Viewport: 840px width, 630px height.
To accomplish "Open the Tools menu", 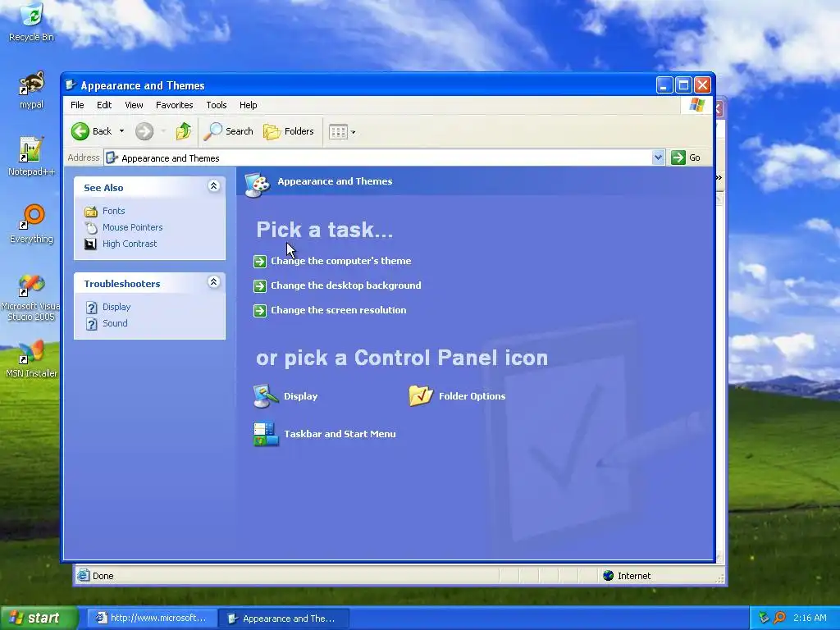I will pos(217,105).
